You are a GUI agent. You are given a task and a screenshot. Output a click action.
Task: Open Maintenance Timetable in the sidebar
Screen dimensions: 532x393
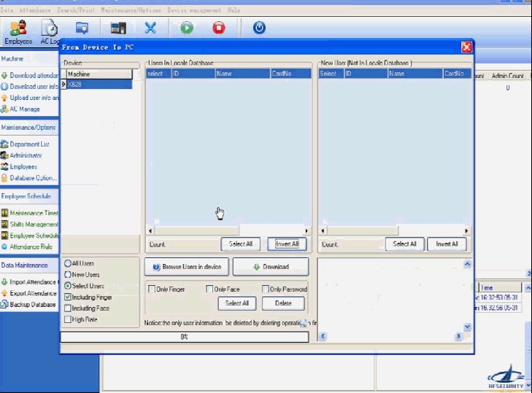[30, 213]
